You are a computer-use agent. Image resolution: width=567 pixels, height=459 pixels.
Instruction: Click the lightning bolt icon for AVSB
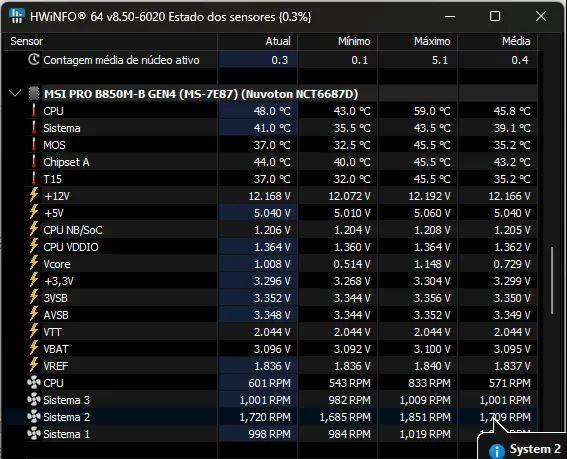tap(34, 314)
